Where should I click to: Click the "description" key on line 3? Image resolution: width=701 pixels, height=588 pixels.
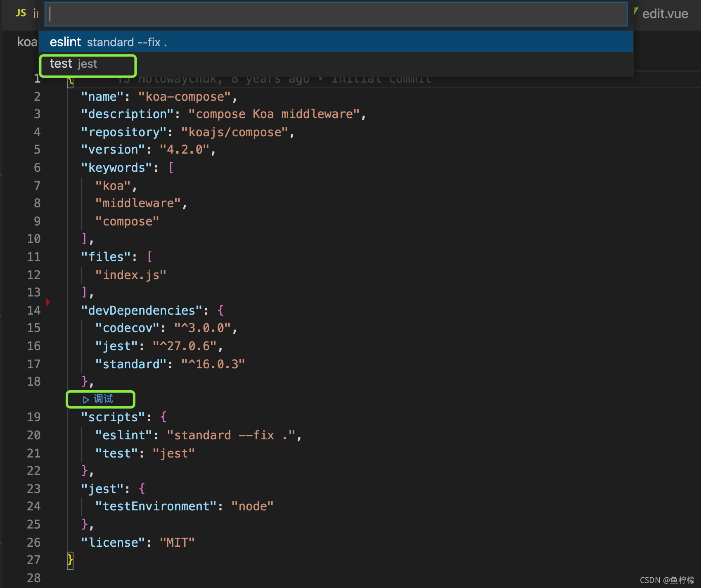(127, 114)
